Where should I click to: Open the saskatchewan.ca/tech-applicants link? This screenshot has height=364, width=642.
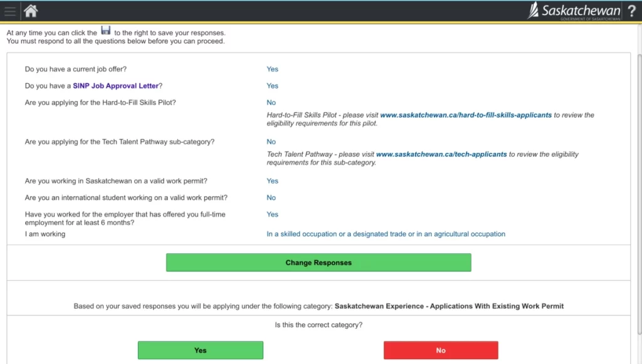tap(441, 154)
